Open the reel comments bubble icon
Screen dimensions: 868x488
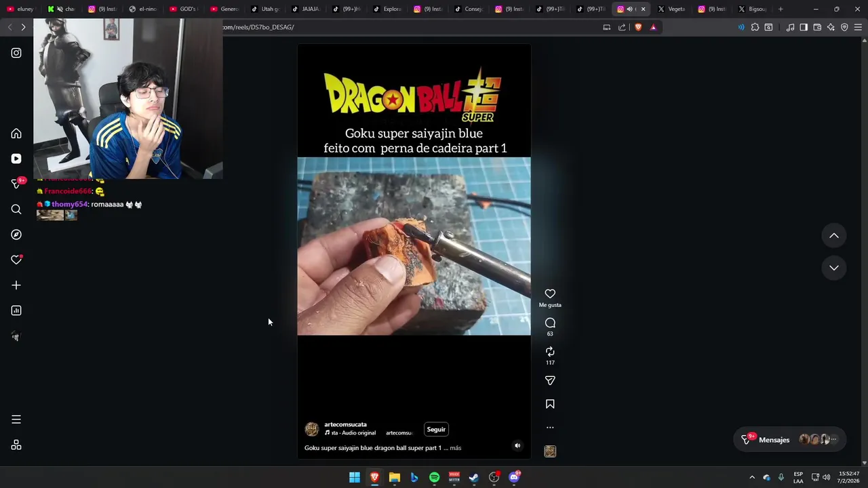point(550,323)
